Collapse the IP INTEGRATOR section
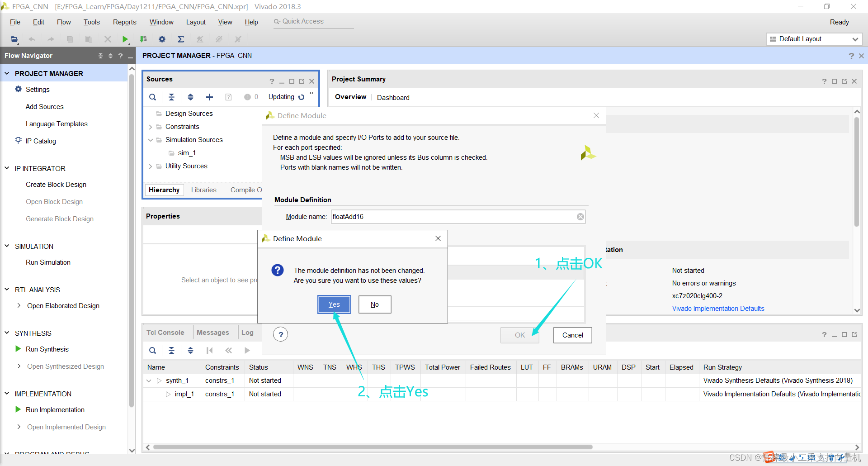868x466 pixels. [7, 168]
